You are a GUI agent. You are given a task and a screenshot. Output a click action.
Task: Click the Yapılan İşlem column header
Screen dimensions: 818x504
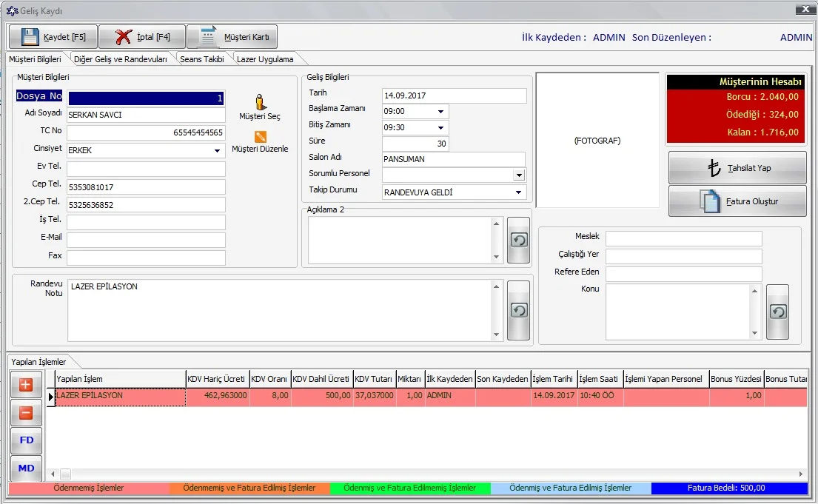coord(121,380)
